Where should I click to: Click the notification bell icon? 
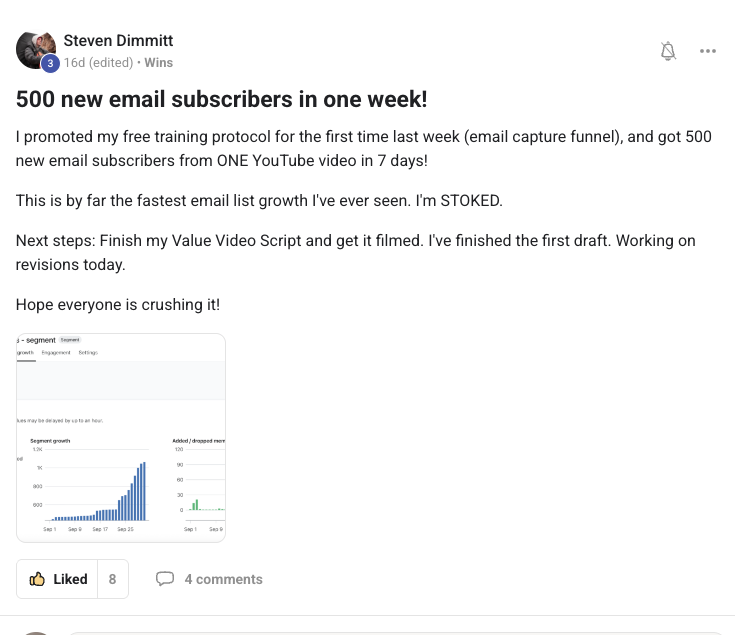point(669,51)
